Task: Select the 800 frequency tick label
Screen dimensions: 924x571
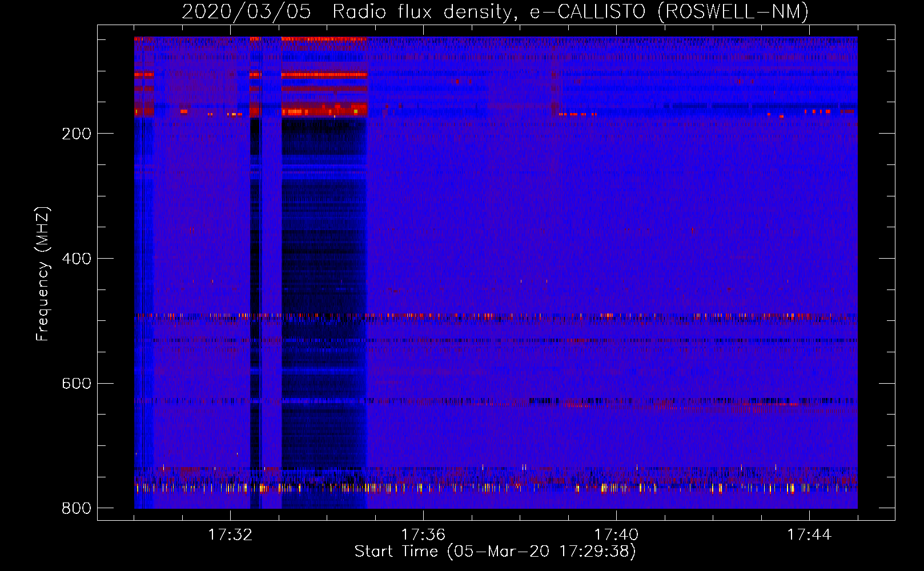Action: pyautogui.click(x=77, y=508)
